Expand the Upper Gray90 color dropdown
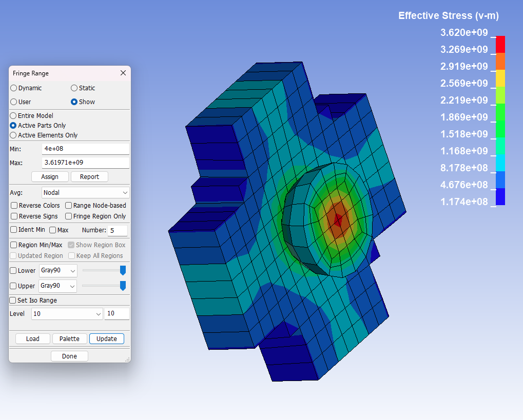The image size is (523, 420). pos(57,286)
